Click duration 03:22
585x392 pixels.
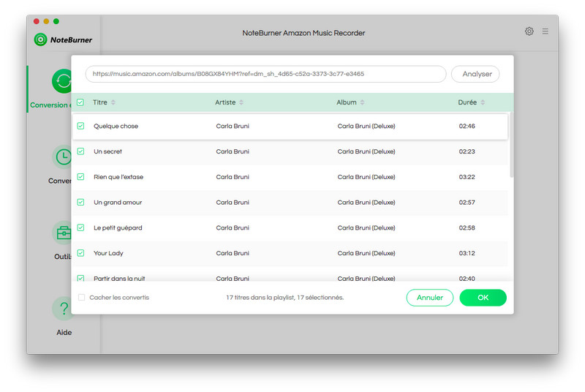pos(467,177)
